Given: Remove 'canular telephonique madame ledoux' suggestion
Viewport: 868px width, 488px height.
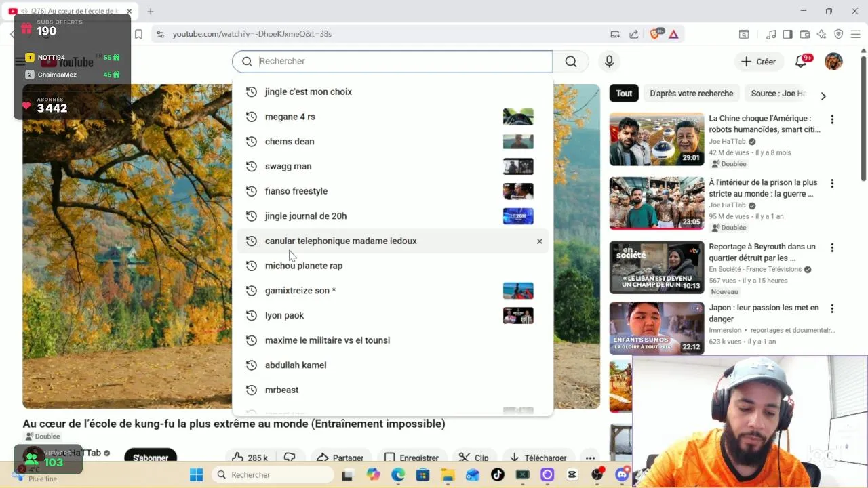Looking at the screenshot, I should click(x=540, y=241).
